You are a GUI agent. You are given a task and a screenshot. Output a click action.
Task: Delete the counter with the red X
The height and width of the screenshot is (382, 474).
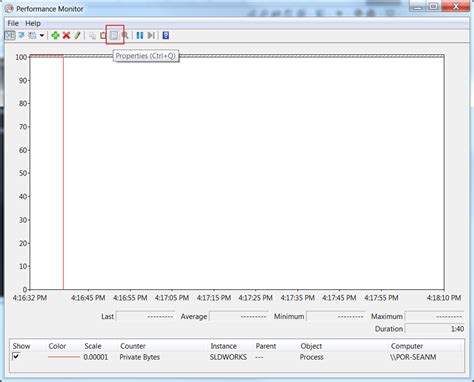(66, 35)
